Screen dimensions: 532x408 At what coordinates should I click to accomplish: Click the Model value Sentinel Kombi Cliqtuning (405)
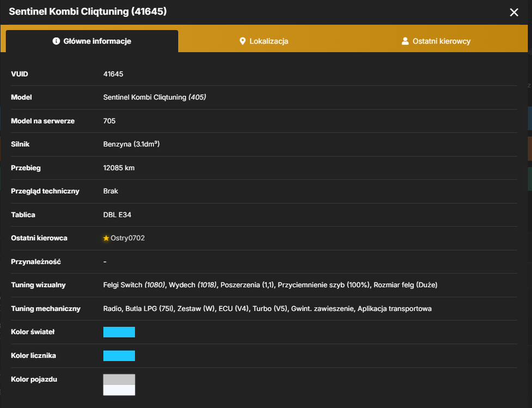[155, 97]
